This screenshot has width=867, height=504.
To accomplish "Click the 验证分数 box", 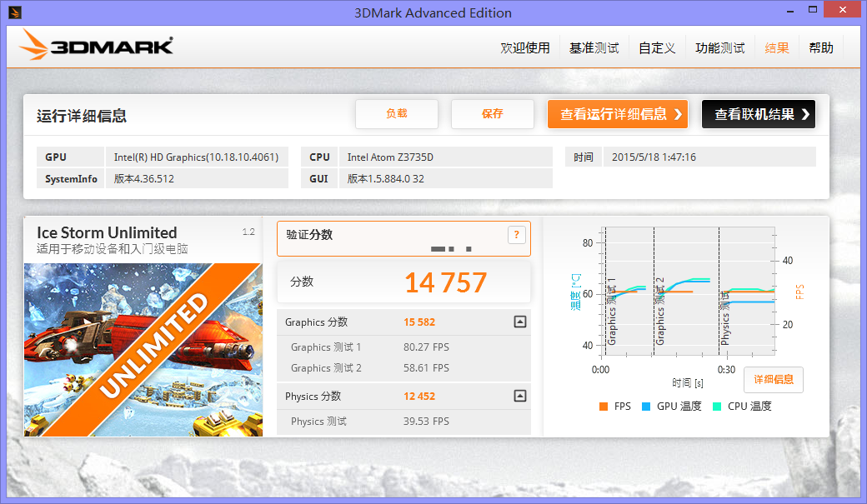I will pos(403,239).
